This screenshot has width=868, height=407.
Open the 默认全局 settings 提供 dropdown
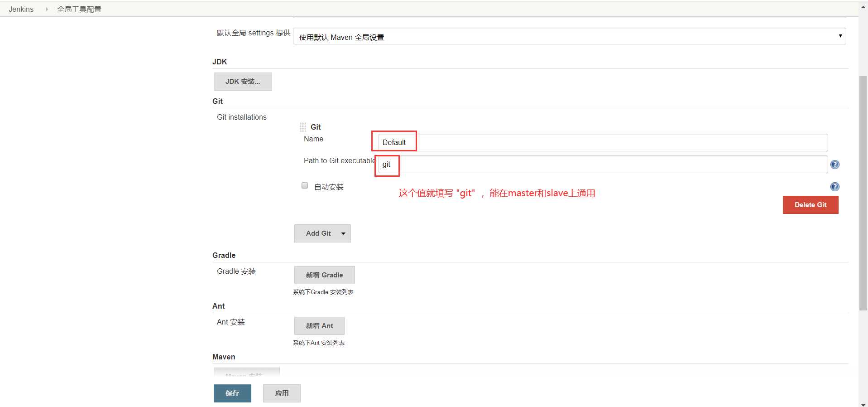click(569, 36)
